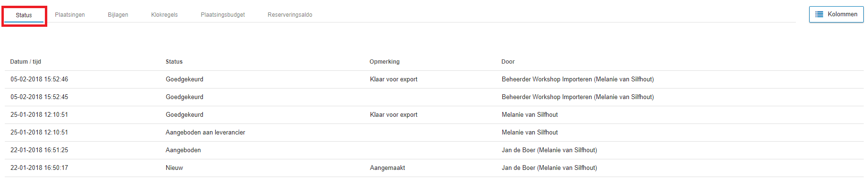Click the Kolommen list icon
Image resolution: width=868 pixels, height=179 pixels.
819,14
